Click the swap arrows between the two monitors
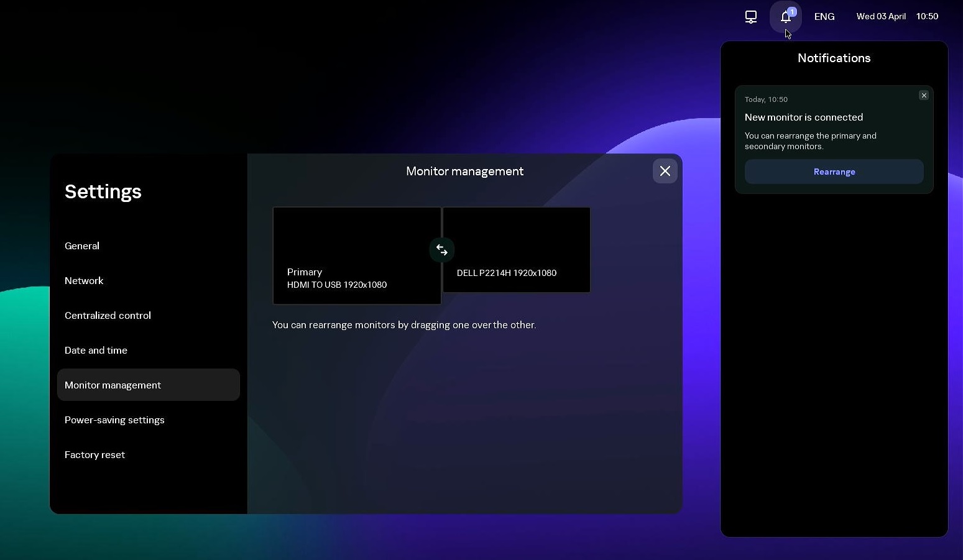The height and width of the screenshot is (560, 963). coord(441,249)
